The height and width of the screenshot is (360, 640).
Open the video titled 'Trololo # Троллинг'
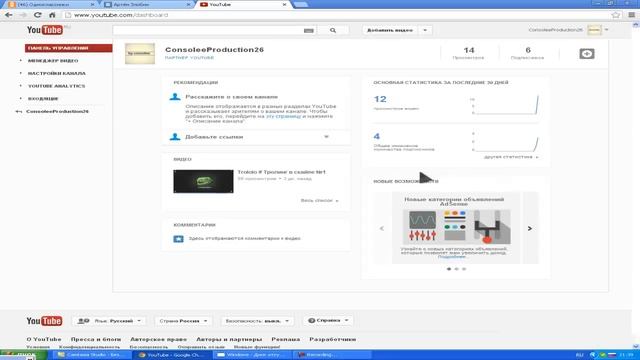[282, 172]
